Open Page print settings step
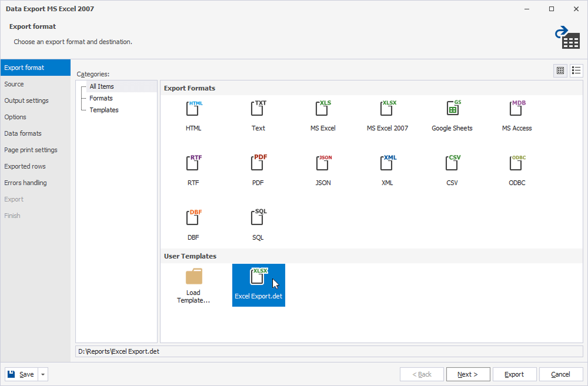588x386 pixels. 35,150
